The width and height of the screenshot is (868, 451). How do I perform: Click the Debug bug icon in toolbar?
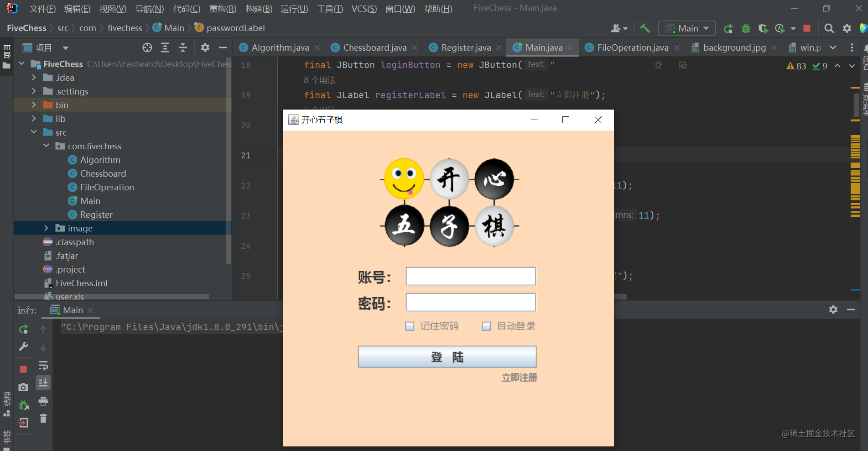746,28
